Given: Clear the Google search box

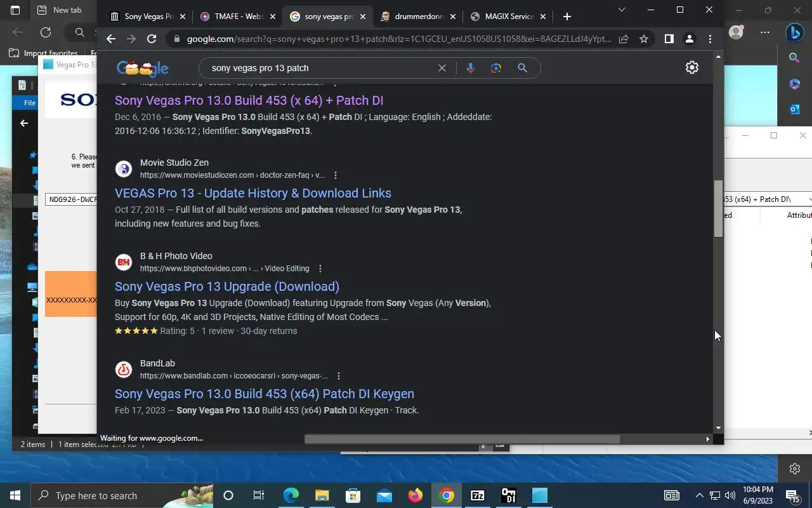Looking at the screenshot, I should 442,68.
